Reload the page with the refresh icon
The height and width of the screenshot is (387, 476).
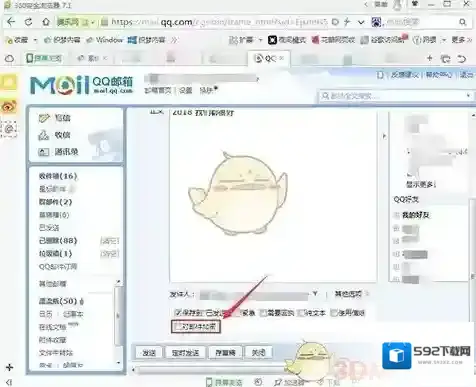pos(28,22)
